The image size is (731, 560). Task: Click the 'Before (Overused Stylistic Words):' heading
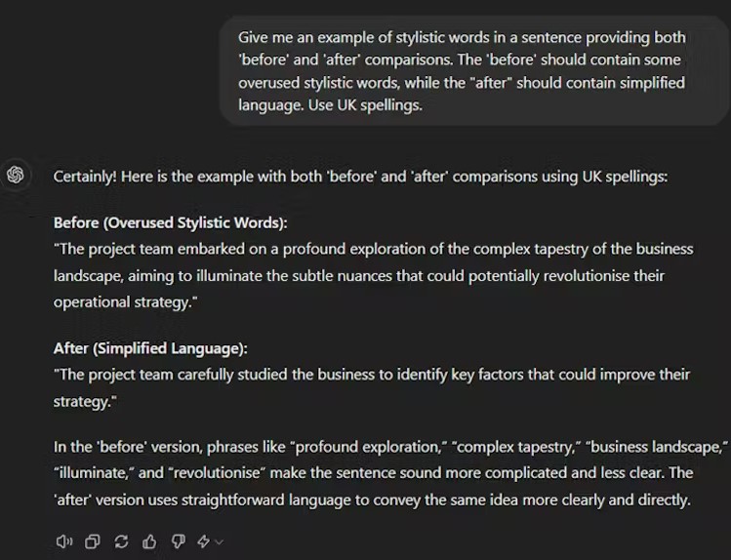point(170,222)
